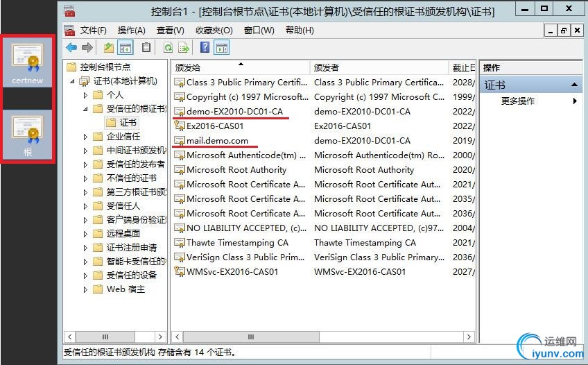Expand the 远程桌面 node
The image size is (588, 365).
(x=85, y=234)
